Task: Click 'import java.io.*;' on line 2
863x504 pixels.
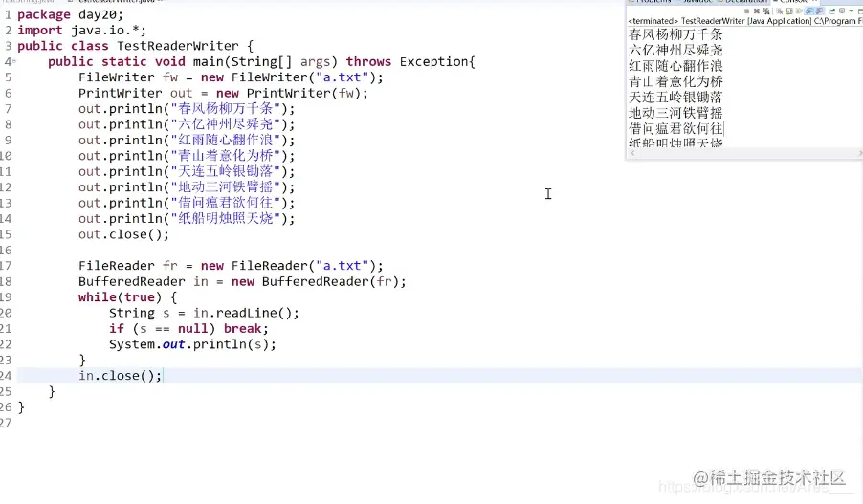Action: 81,31
